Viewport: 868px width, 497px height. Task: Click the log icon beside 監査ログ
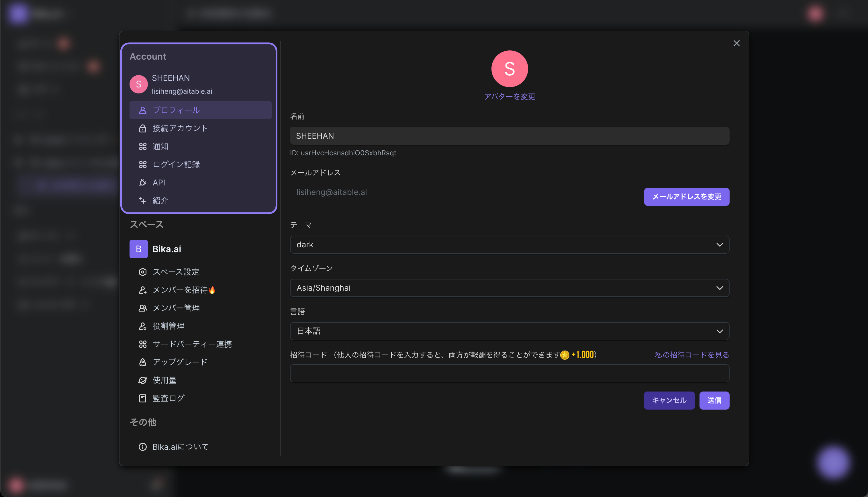point(143,398)
